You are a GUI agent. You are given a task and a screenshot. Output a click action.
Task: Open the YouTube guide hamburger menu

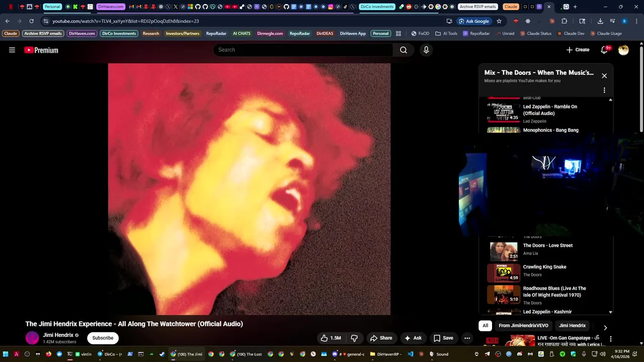click(x=12, y=50)
